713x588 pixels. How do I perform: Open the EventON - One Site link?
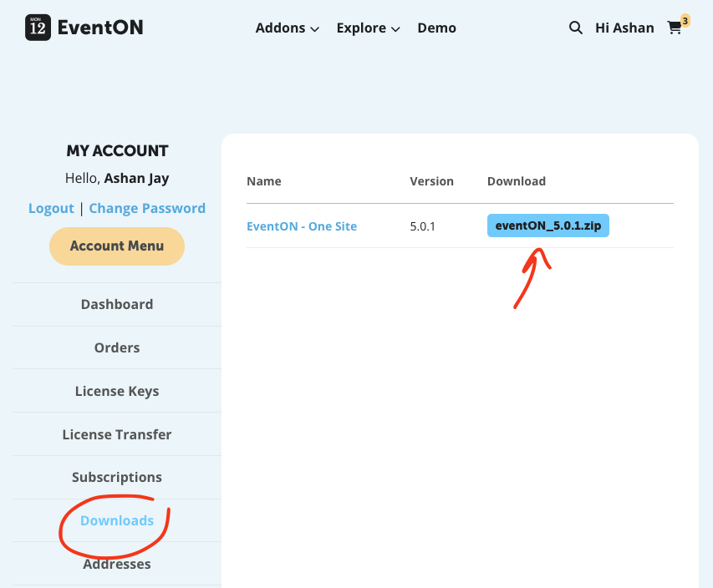[x=302, y=226]
